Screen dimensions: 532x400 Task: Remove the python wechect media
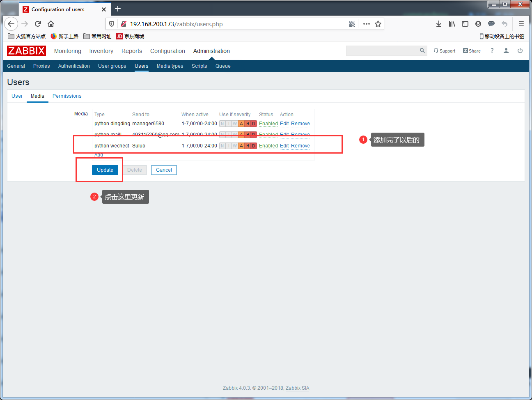[300, 146]
